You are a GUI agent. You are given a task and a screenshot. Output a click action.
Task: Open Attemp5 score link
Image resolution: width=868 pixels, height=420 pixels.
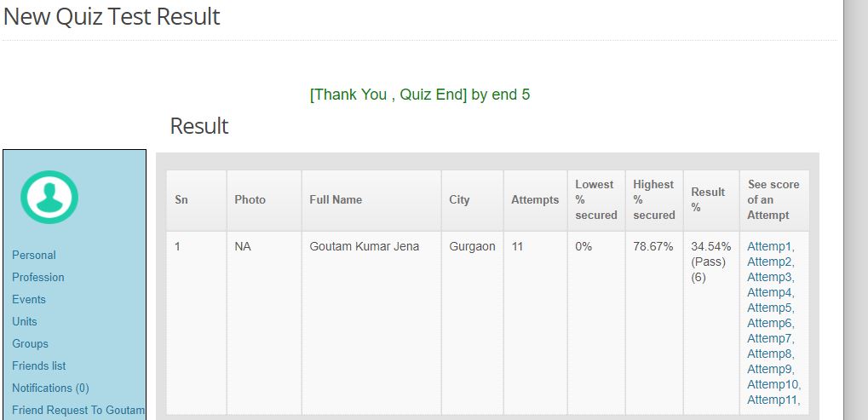click(769, 308)
